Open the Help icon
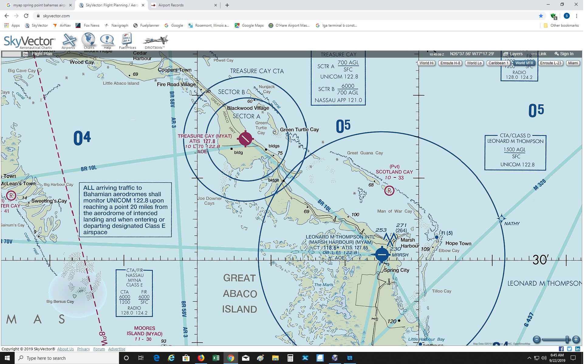The width and height of the screenshot is (588, 364). tap(107, 42)
